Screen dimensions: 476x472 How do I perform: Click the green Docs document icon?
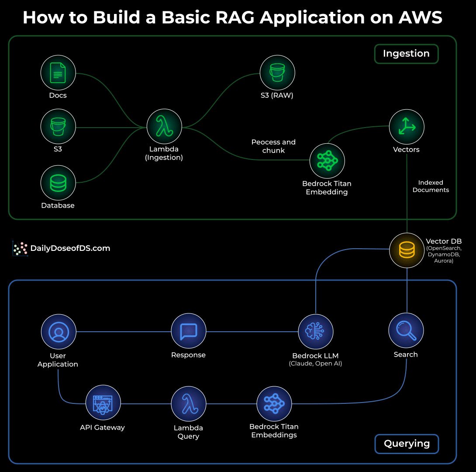pos(58,73)
